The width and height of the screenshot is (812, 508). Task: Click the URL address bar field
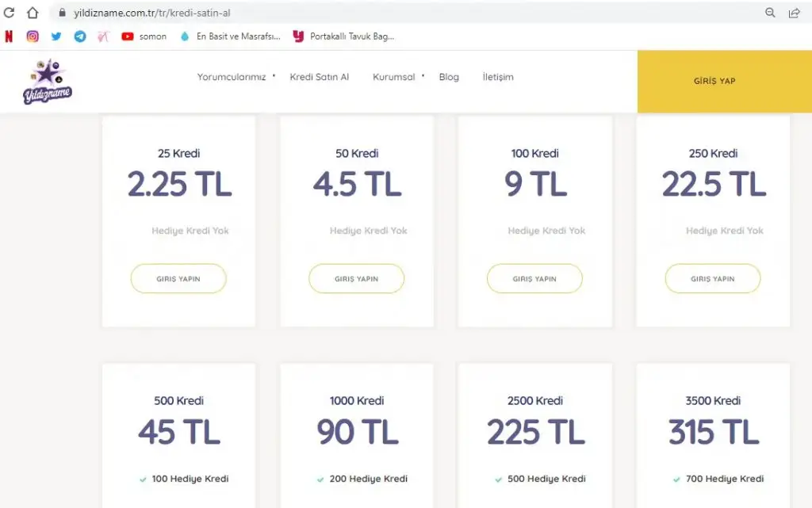pyautogui.click(x=396, y=13)
